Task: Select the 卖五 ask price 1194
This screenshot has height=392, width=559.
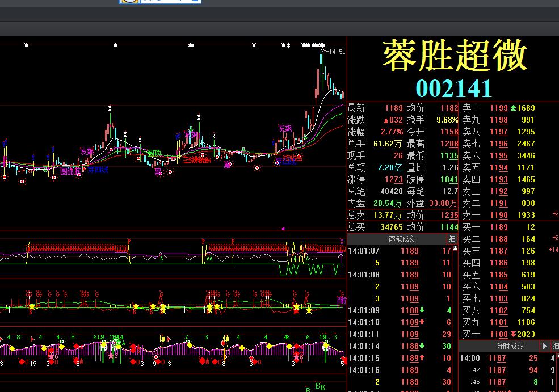Action: (499, 167)
